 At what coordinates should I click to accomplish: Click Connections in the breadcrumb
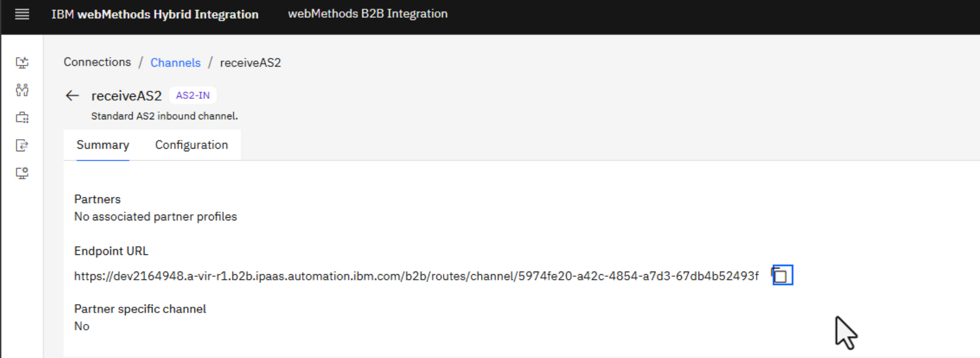(x=97, y=62)
